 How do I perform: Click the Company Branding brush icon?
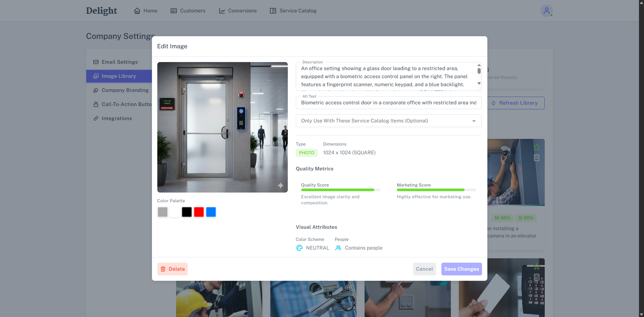tap(96, 90)
